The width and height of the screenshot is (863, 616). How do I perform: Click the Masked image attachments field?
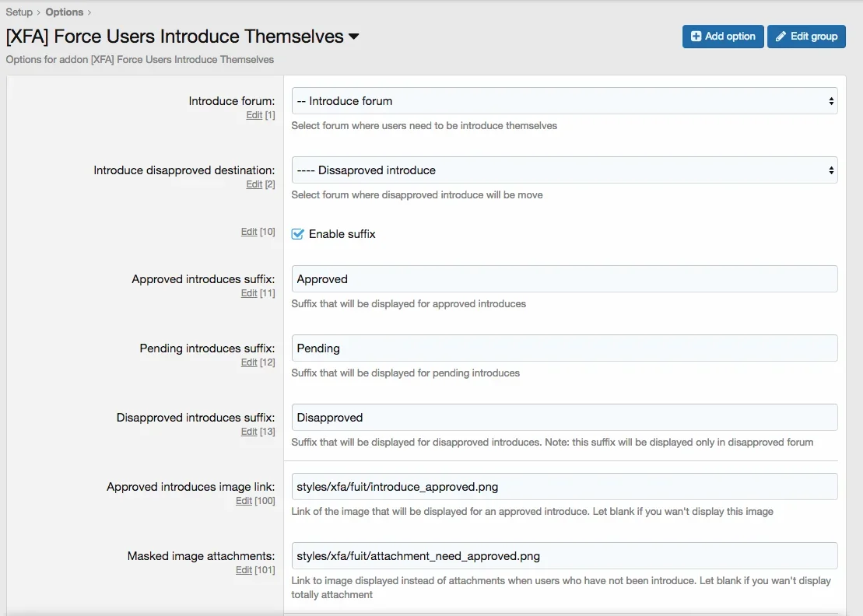pyautogui.click(x=564, y=556)
